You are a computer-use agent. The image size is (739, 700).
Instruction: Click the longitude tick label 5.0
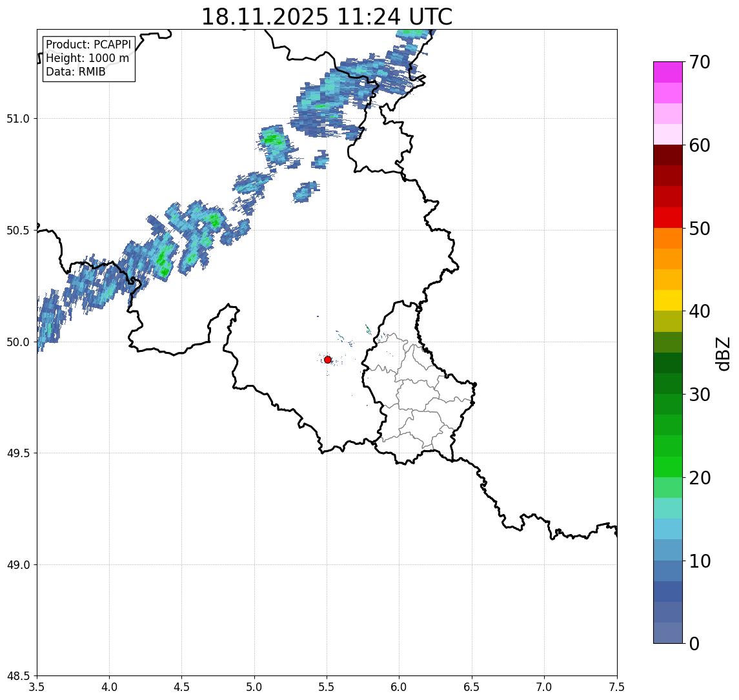pyautogui.click(x=254, y=687)
